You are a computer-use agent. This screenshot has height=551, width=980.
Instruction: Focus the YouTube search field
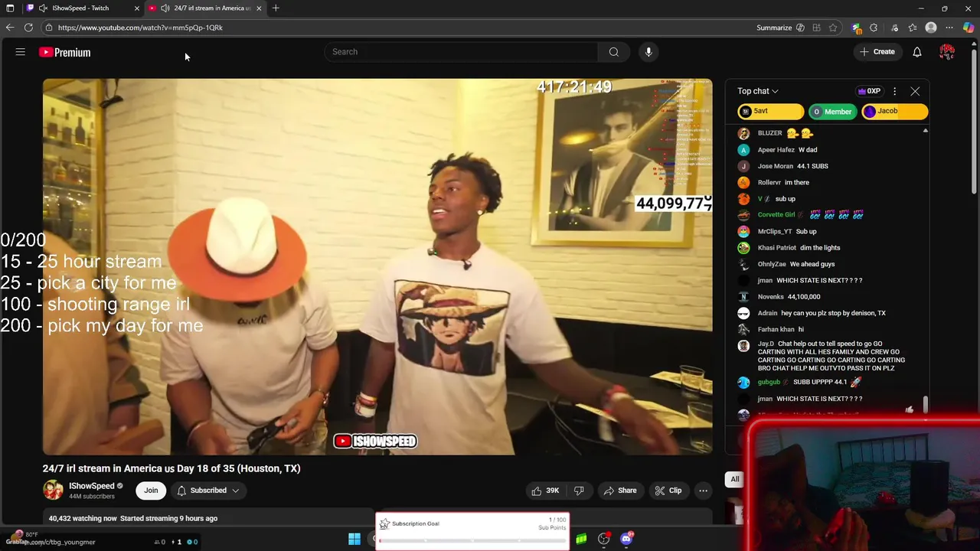click(x=462, y=52)
